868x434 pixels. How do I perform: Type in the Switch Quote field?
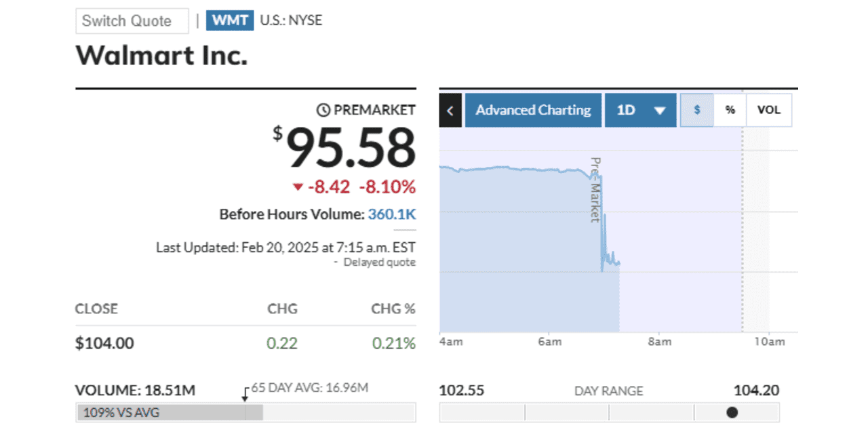[132, 21]
